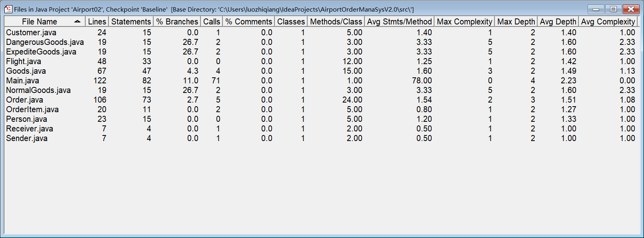Image resolution: width=644 pixels, height=238 pixels.
Task: Close the Files in Java Project window
Action: [631, 9]
